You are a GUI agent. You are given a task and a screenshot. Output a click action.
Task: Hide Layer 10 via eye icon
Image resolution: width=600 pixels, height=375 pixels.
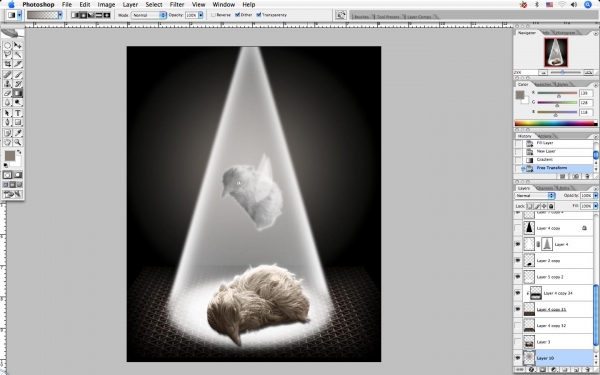518,358
